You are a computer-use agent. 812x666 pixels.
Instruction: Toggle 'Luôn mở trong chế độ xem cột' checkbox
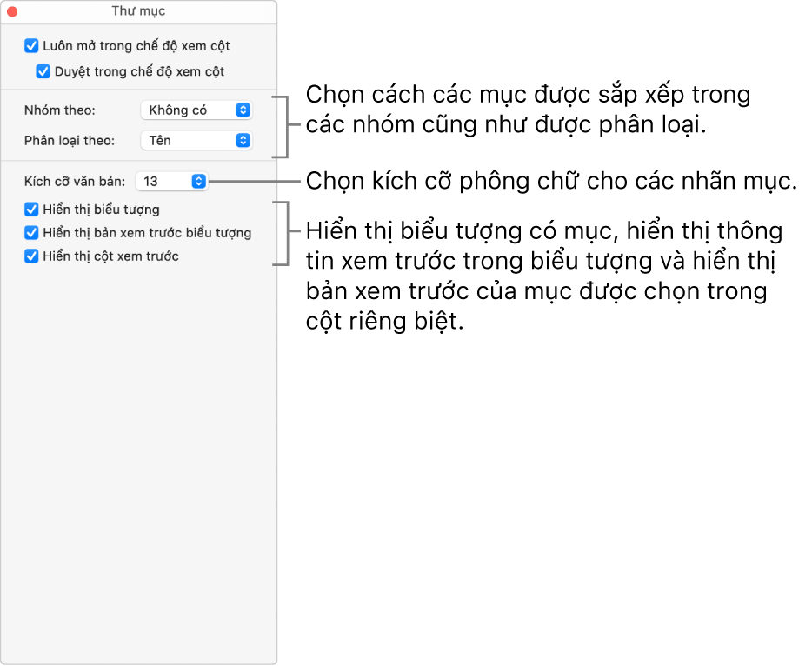click(x=31, y=46)
